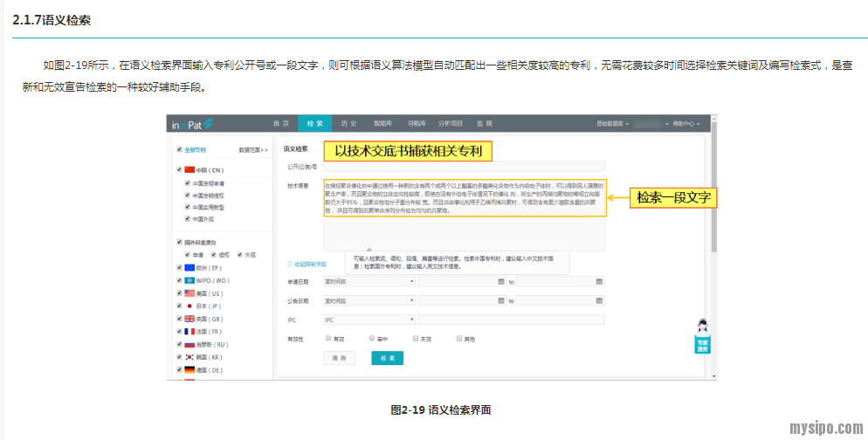The height and width of the screenshot is (440, 868).
Task: Collapse the 收起限制字段 section
Action: point(307,263)
